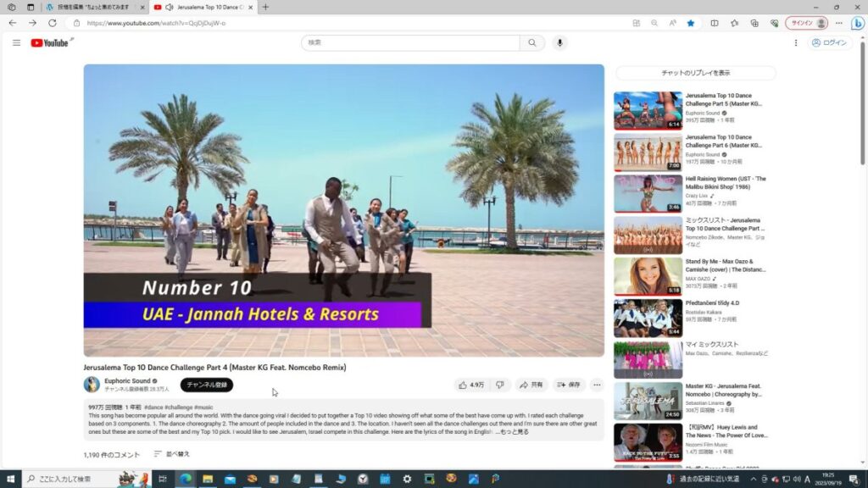The height and width of the screenshot is (488, 868).
Task: Toggle favorite star for this page
Action: 691,23
